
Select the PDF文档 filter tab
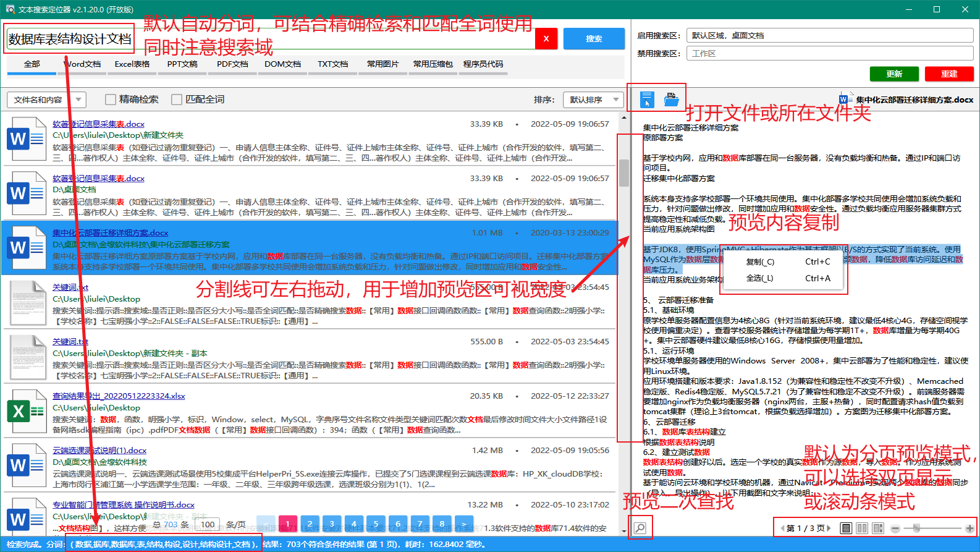[232, 64]
